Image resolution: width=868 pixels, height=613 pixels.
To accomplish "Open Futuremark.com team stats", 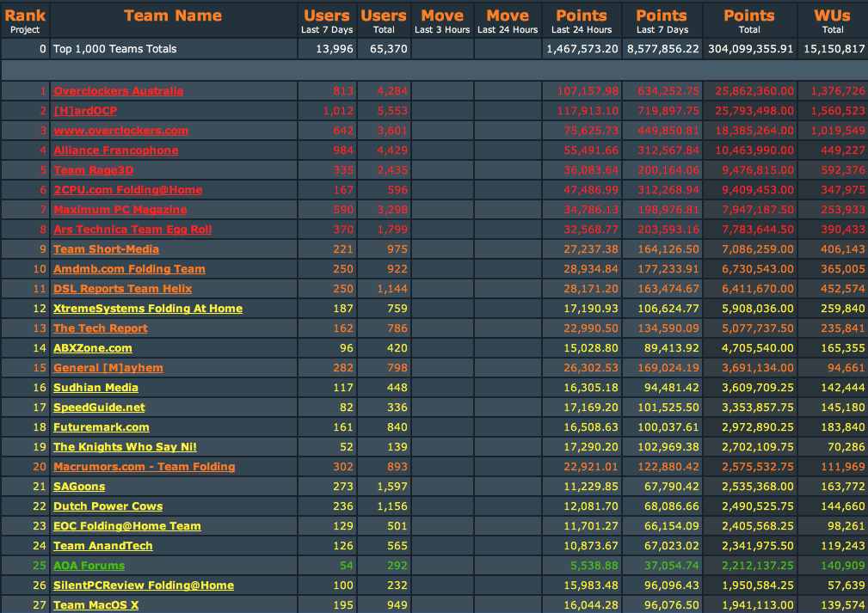I will 102,427.
